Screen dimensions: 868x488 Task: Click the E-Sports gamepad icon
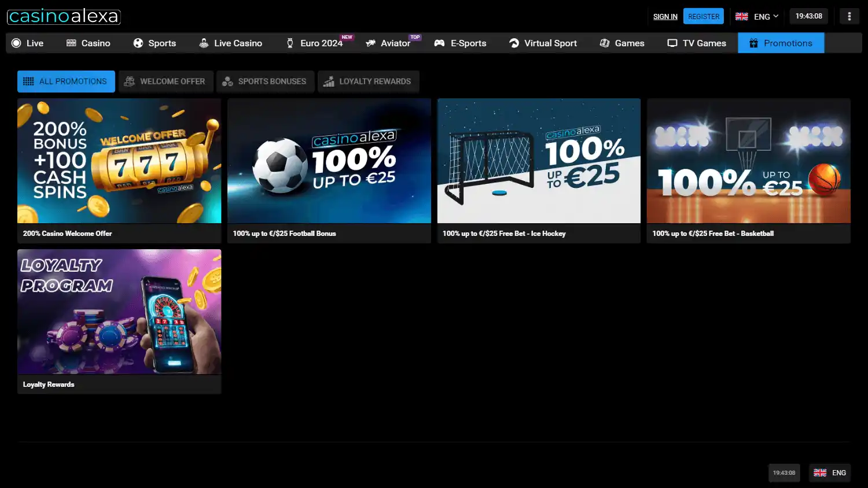pos(440,43)
